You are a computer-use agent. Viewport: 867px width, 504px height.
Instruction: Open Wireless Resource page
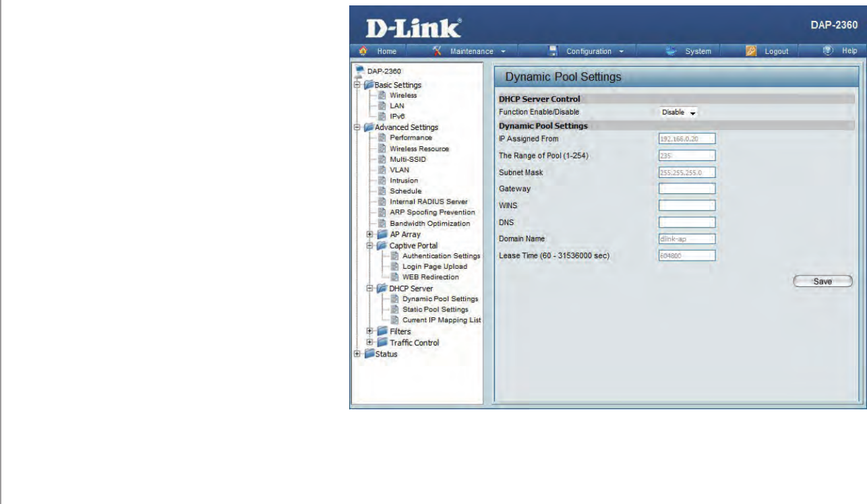click(x=419, y=148)
